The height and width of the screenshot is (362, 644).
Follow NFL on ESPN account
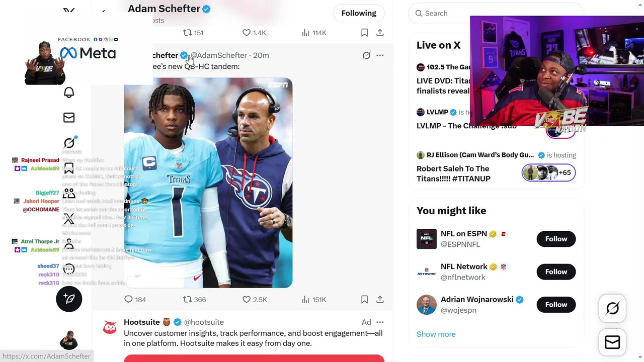pos(556,239)
